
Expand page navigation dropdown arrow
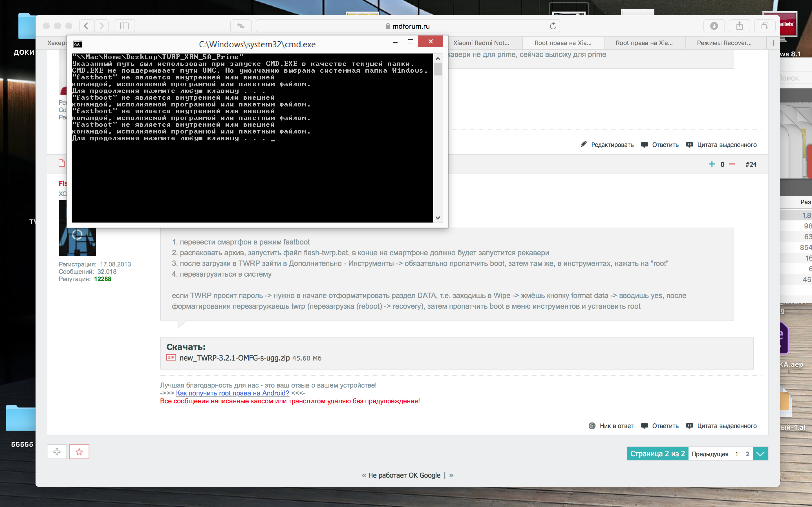760,454
